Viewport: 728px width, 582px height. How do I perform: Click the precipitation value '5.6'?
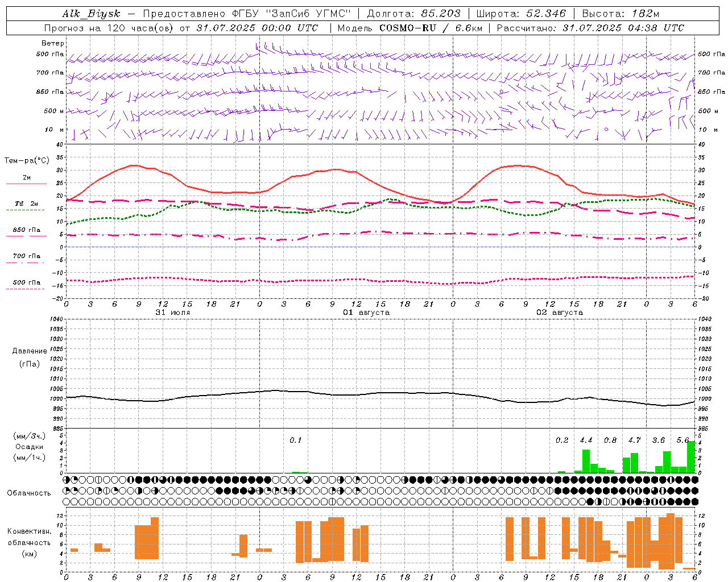[x=682, y=440]
